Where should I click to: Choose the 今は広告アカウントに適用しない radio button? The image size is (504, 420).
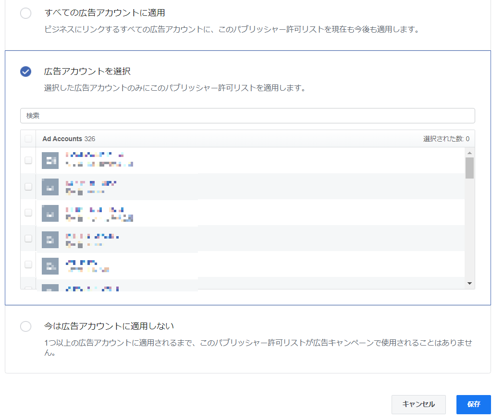tap(25, 326)
